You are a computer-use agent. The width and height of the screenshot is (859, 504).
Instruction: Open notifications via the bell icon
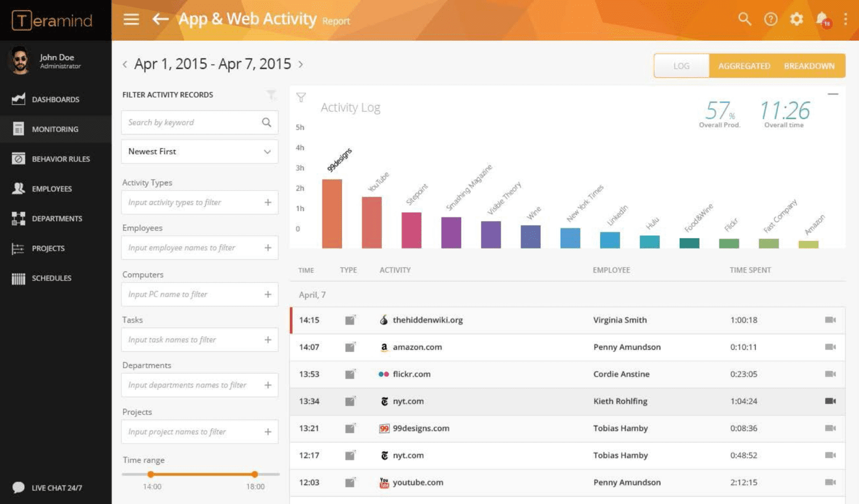pos(823,20)
